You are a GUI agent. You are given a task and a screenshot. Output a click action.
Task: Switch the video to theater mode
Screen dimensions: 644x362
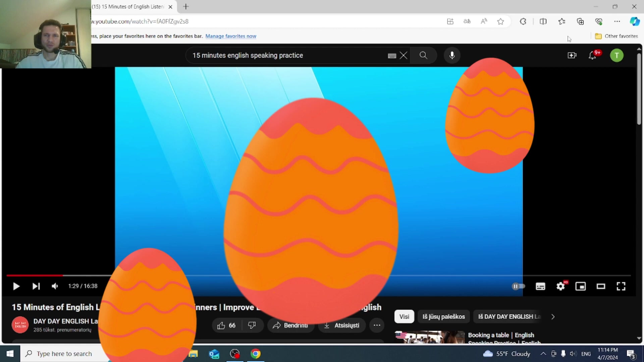click(600, 286)
